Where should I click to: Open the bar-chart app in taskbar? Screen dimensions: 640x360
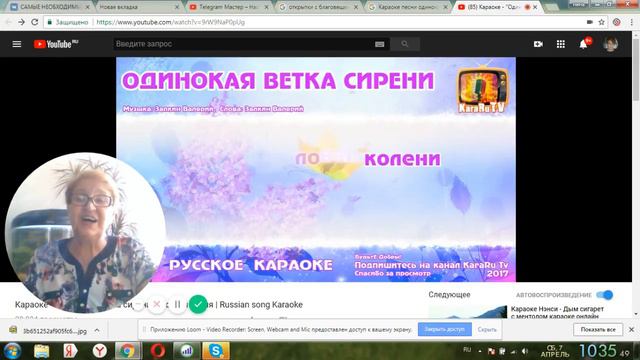click(x=187, y=351)
